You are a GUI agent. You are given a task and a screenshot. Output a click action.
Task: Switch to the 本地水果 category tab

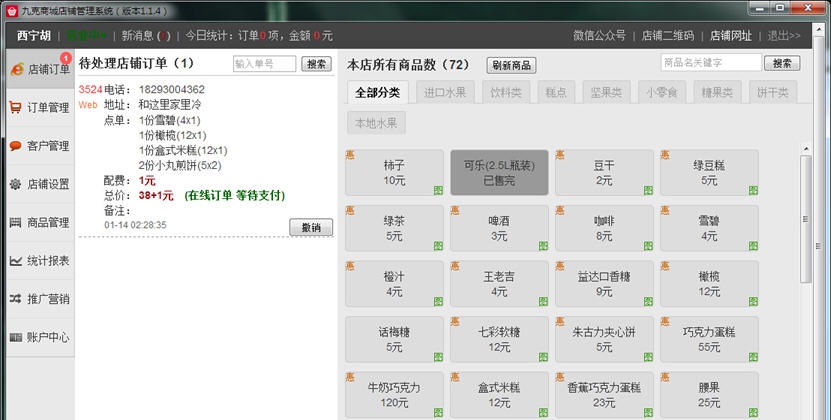point(376,123)
